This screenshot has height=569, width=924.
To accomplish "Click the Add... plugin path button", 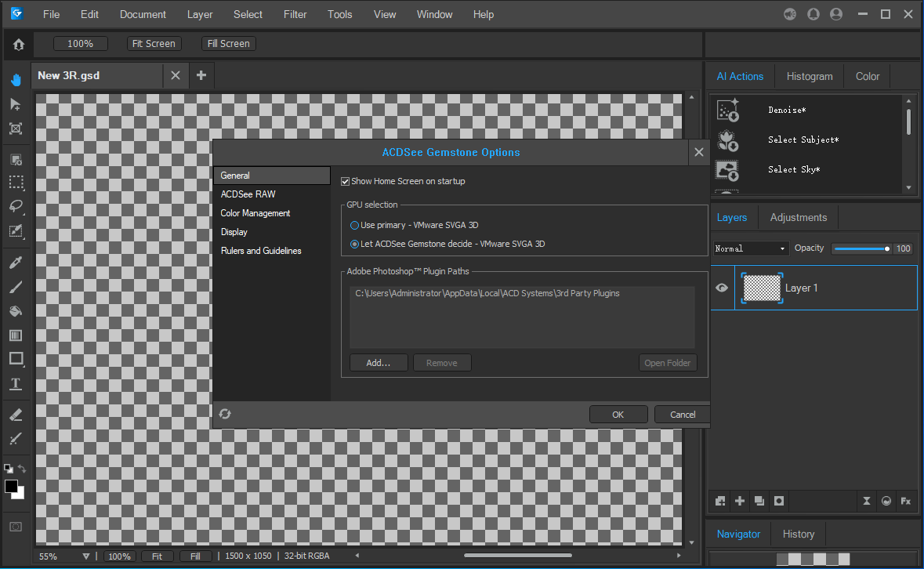I will point(379,363).
